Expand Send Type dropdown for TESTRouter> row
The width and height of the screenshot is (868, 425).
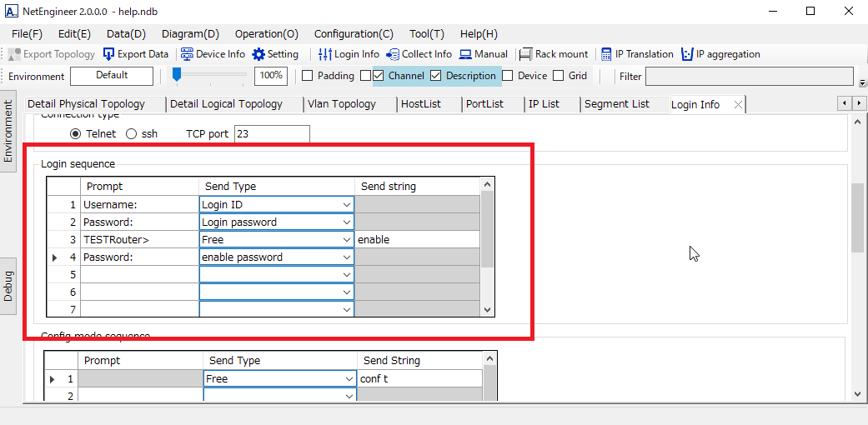click(x=346, y=240)
